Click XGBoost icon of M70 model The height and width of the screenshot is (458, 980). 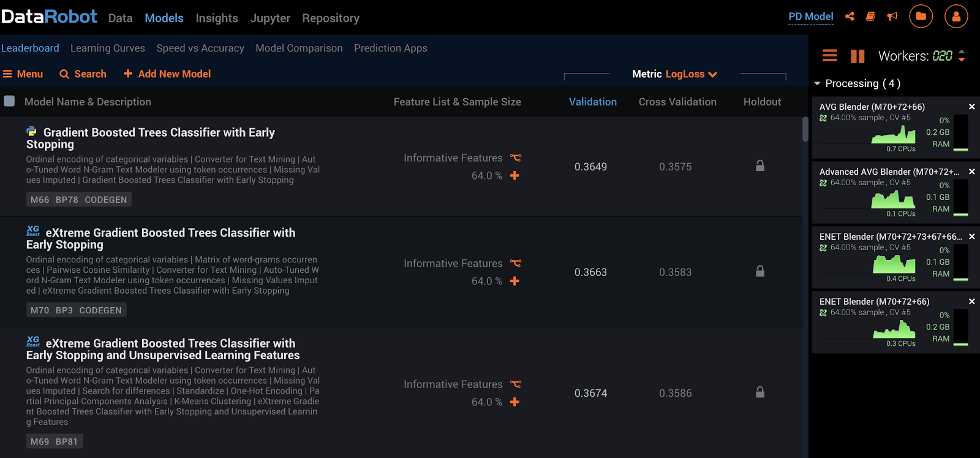point(33,231)
